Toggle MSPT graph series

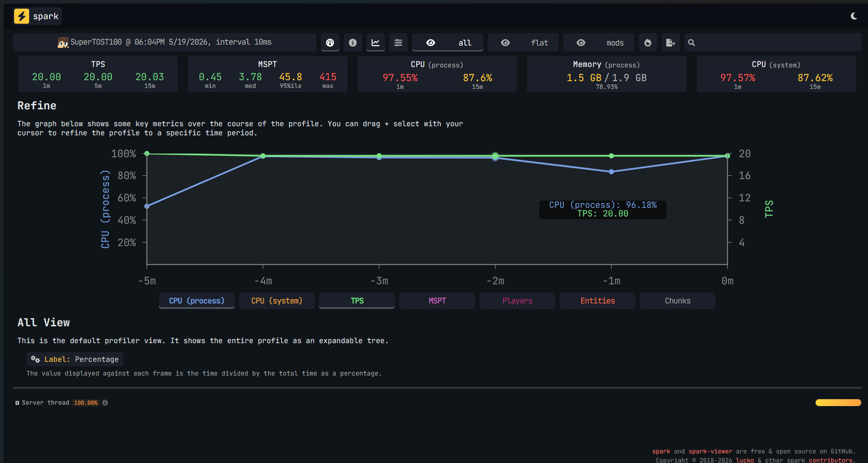437,301
